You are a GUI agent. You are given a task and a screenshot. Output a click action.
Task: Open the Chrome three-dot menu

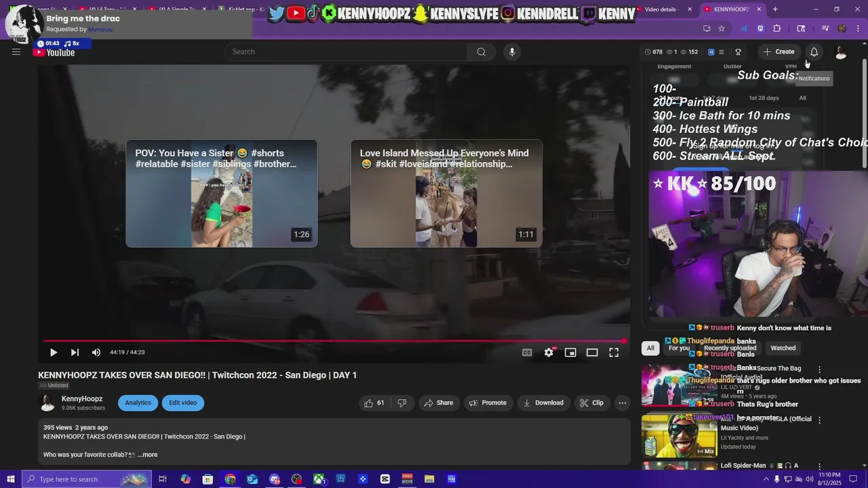(858, 28)
